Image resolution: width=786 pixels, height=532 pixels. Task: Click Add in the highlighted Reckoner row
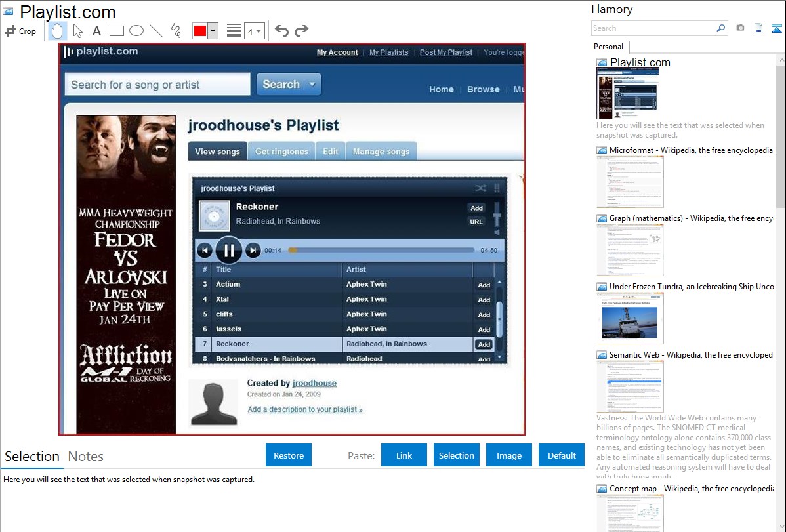pyautogui.click(x=484, y=344)
